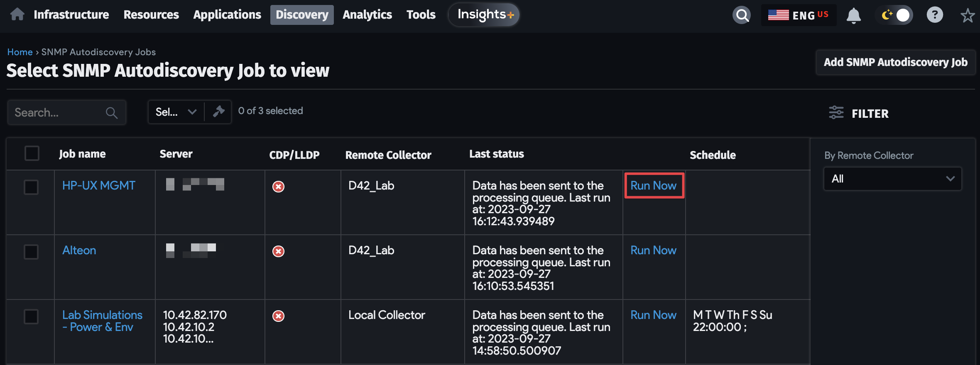
Task: Open the ENG US language selector
Action: click(798, 15)
